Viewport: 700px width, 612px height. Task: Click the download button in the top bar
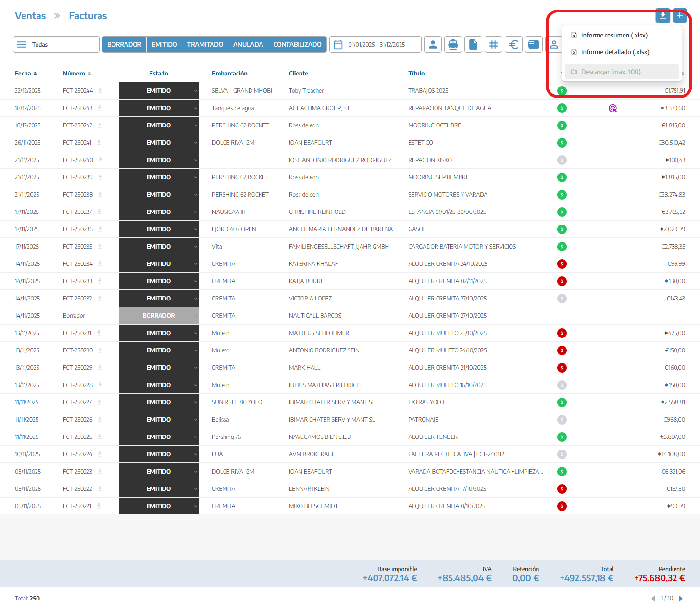click(x=662, y=16)
